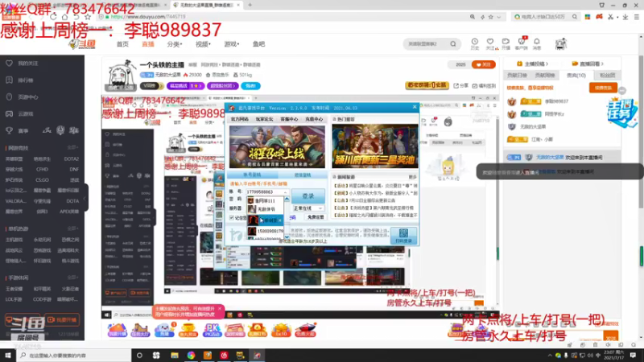Expand the 分类 dropdown in header
The image size is (644, 362).
tap(174, 44)
